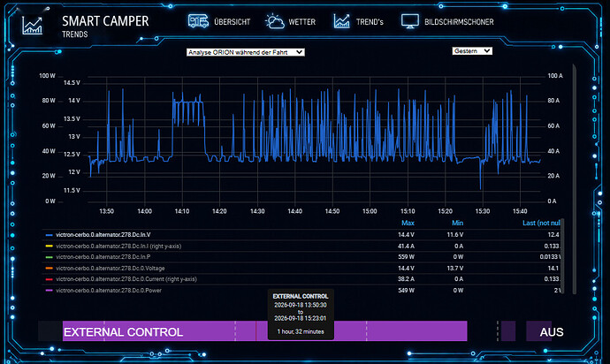Click the monitor icon next to Bildschirmschoner

[x=410, y=21]
